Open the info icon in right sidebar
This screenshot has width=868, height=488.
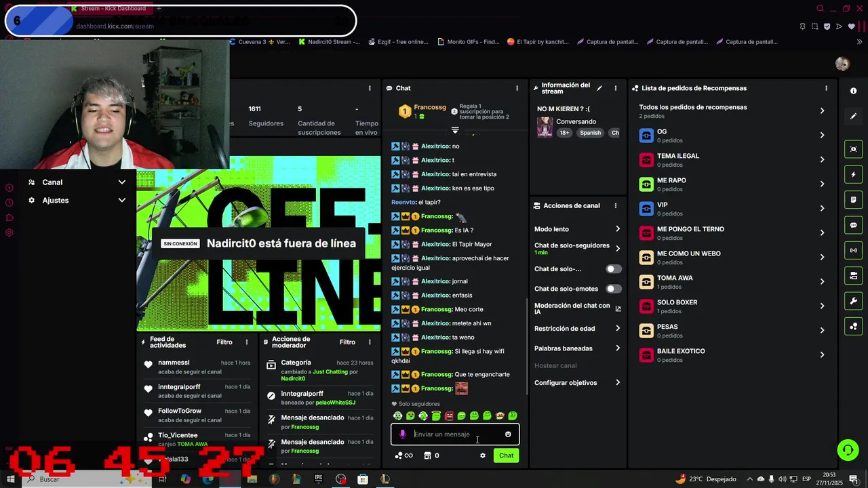pyautogui.click(x=853, y=91)
